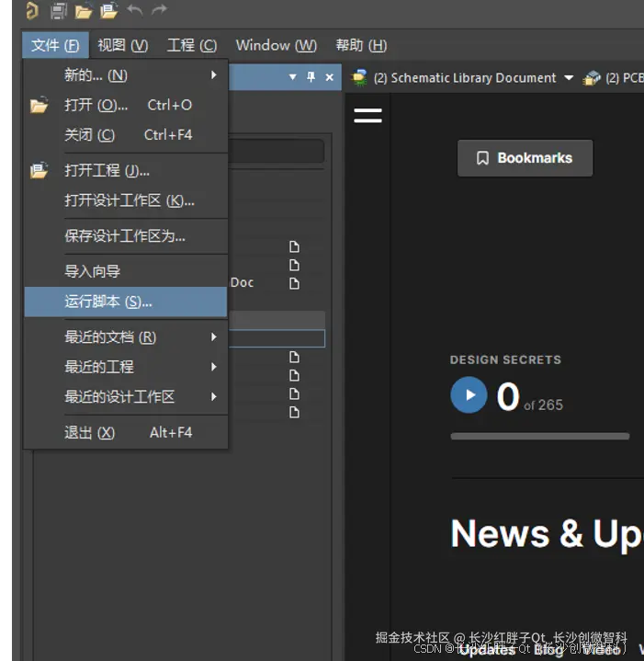This screenshot has height=661, width=644.
Task: Click the undo arrow in toolbar
Action: (x=135, y=9)
